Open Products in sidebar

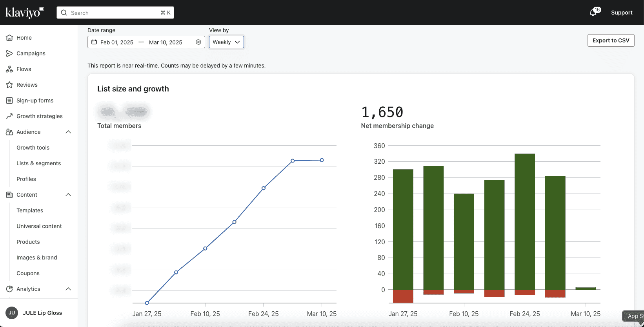[28, 242]
